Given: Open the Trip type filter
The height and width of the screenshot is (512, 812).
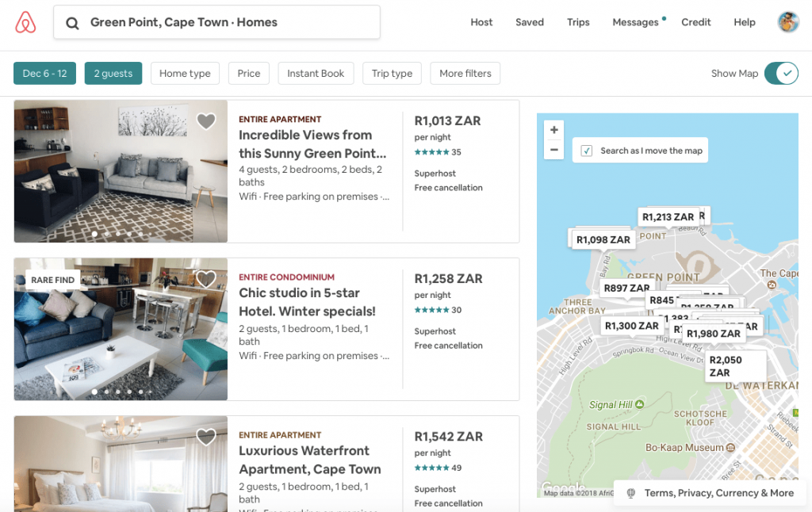Looking at the screenshot, I should pos(392,73).
